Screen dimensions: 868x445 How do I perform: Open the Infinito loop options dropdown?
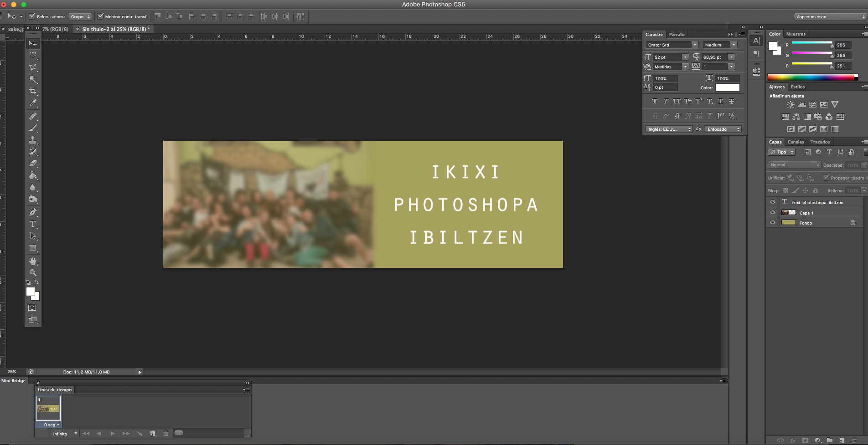[64, 434]
